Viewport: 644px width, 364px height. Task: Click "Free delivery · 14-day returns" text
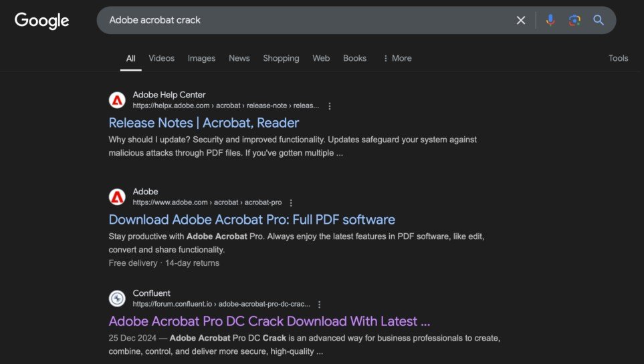(164, 263)
